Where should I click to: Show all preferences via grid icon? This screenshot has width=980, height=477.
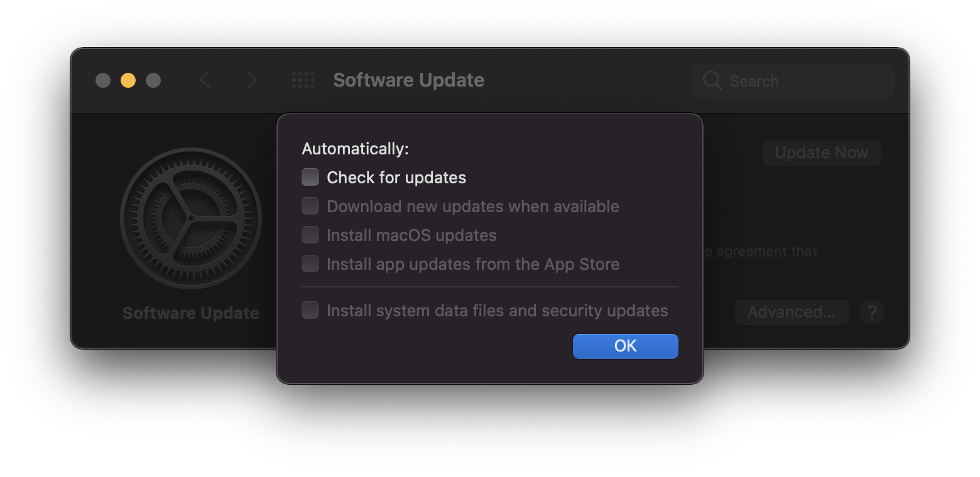pyautogui.click(x=303, y=80)
